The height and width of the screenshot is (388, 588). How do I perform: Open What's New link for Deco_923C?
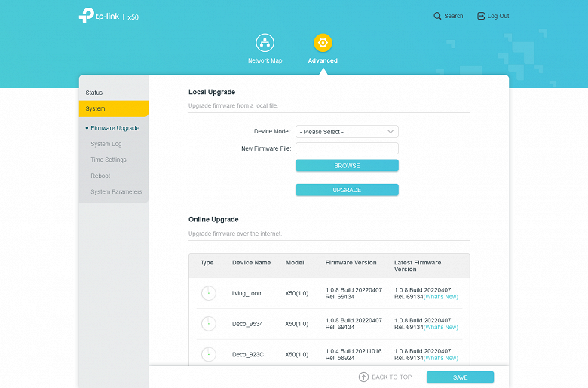point(441,358)
